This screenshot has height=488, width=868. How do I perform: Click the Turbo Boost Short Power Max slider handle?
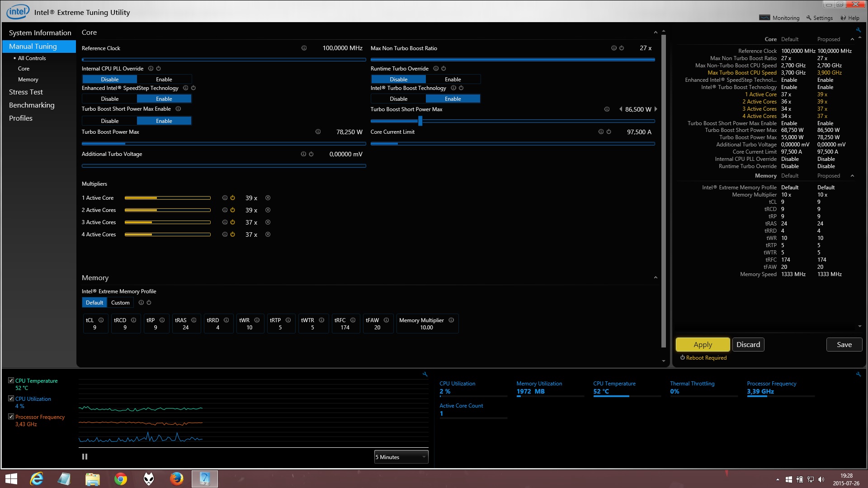[420, 121]
